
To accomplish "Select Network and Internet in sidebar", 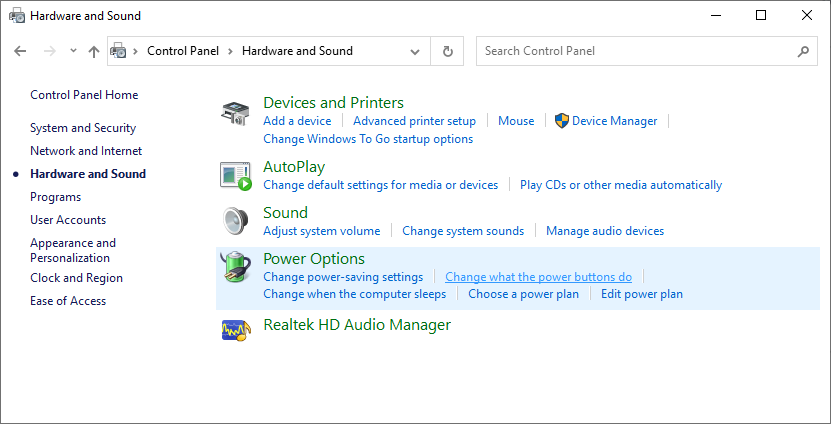I will click(x=86, y=151).
